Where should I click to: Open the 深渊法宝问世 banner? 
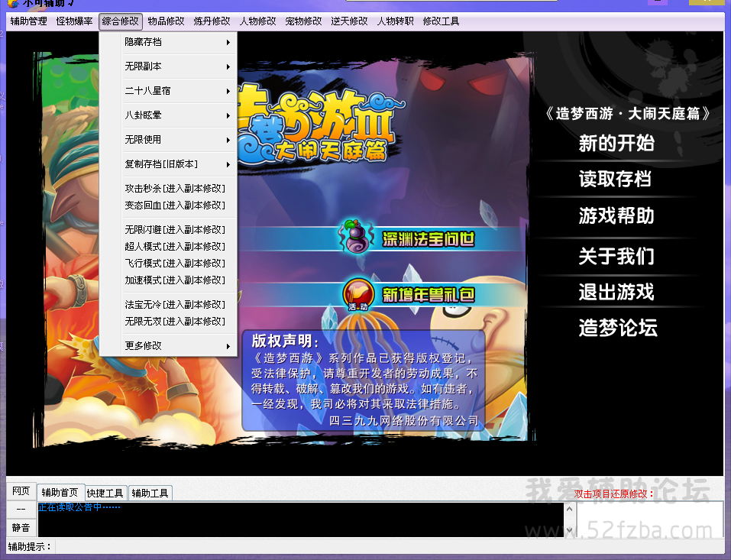428,239
